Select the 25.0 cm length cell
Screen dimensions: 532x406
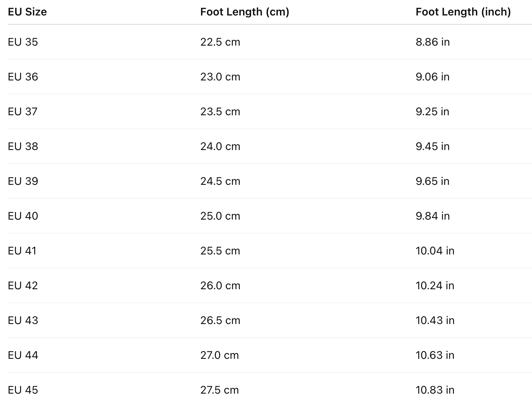click(x=220, y=216)
